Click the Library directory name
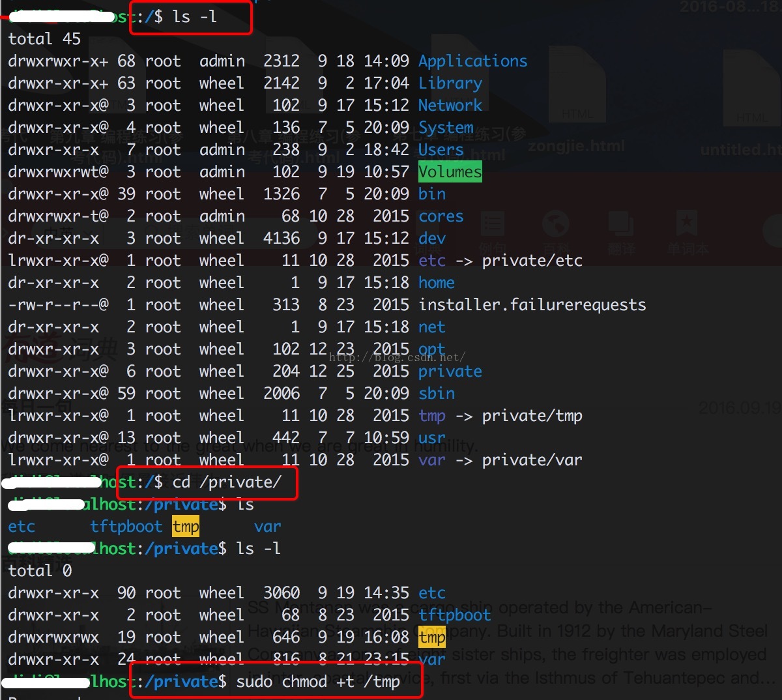Viewport: 782px width, 700px height. 450,83
